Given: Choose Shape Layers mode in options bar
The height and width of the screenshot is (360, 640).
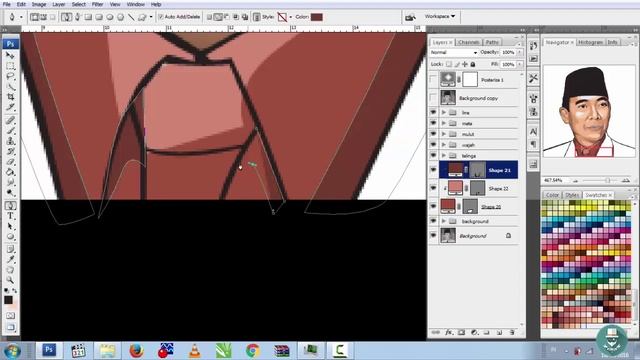Looking at the screenshot, I should point(35,17).
